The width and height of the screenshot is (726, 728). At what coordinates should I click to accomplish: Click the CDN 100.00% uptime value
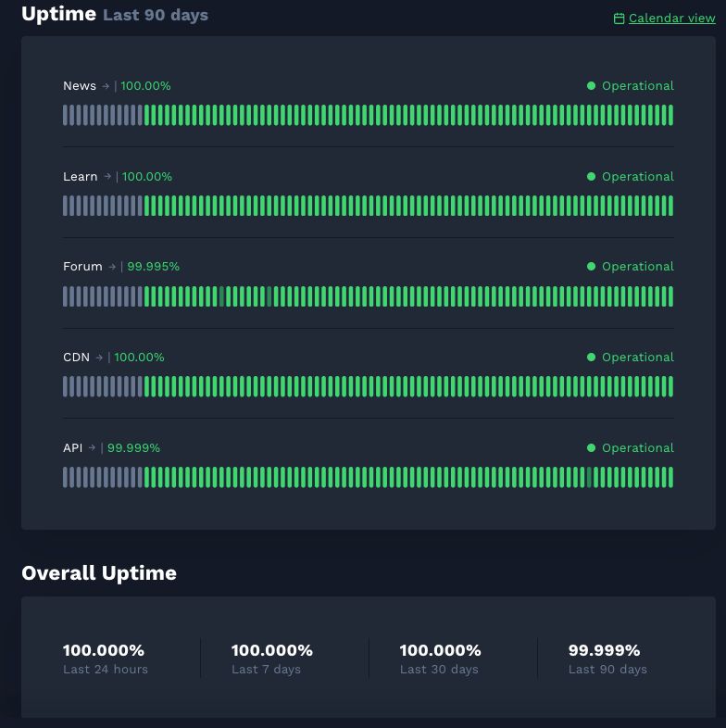139,357
